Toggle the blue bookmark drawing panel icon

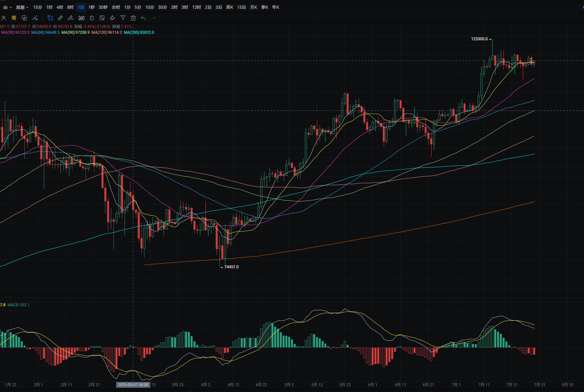tap(50, 18)
